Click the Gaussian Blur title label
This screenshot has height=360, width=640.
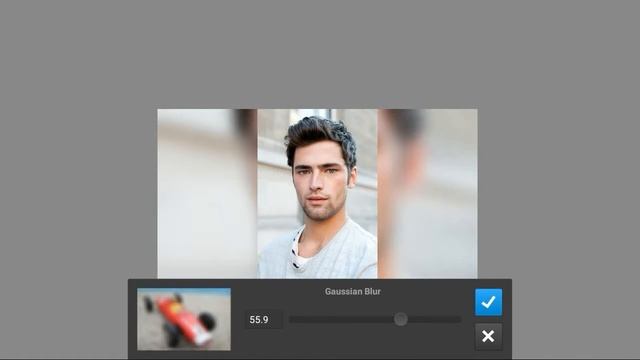353,291
